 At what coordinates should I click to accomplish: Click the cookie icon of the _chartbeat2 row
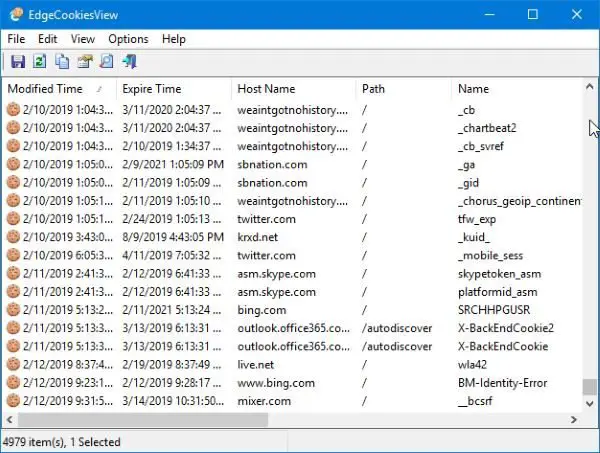click(13, 127)
